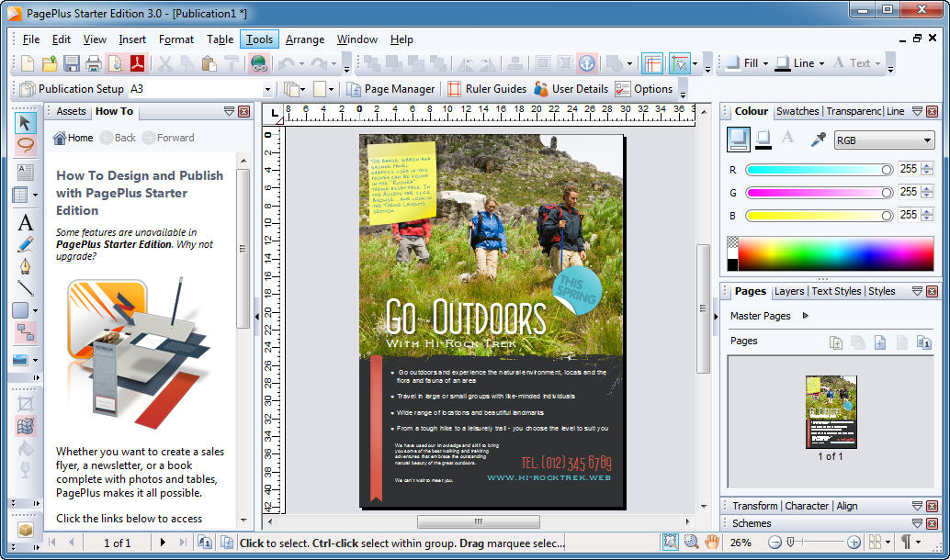Toggle the Line colour selector in Colour tab
This screenshot has width=950, height=560.
click(x=763, y=140)
